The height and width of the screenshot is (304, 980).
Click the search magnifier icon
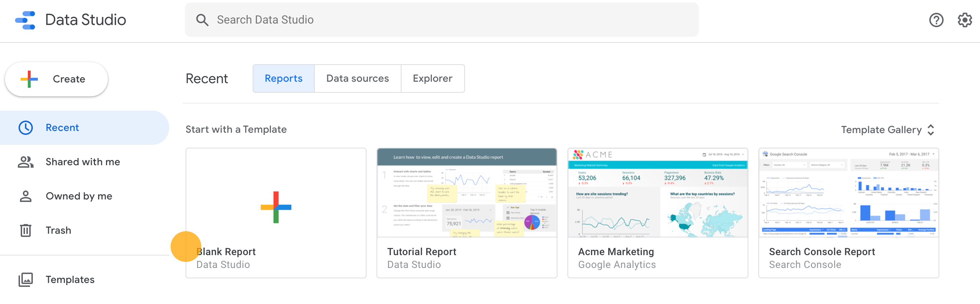[202, 20]
